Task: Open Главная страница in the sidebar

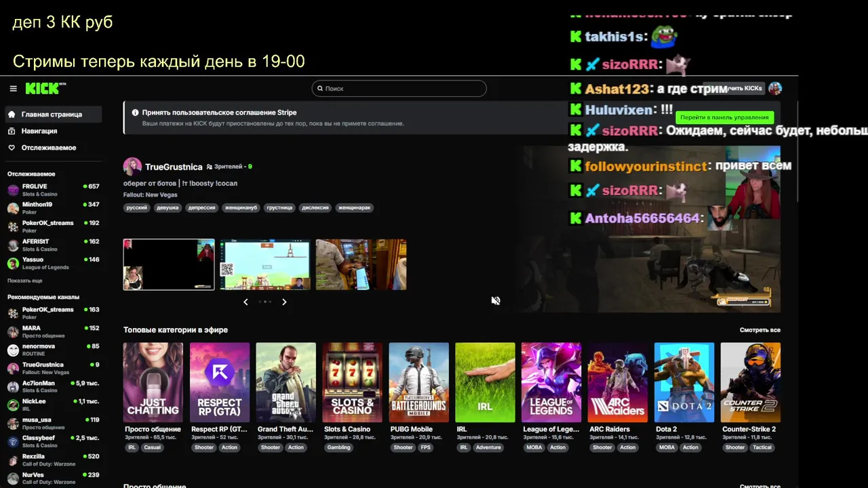Action: pyautogui.click(x=54, y=115)
